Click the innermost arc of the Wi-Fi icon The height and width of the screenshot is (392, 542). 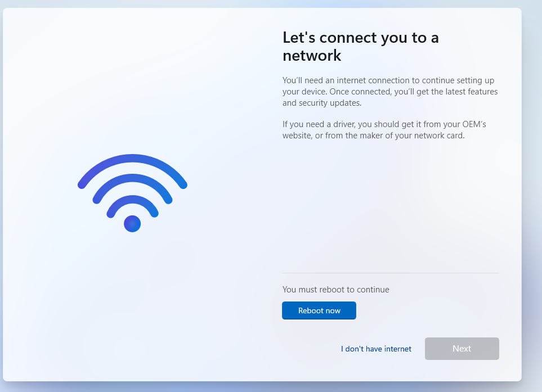pyautogui.click(x=132, y=200)
